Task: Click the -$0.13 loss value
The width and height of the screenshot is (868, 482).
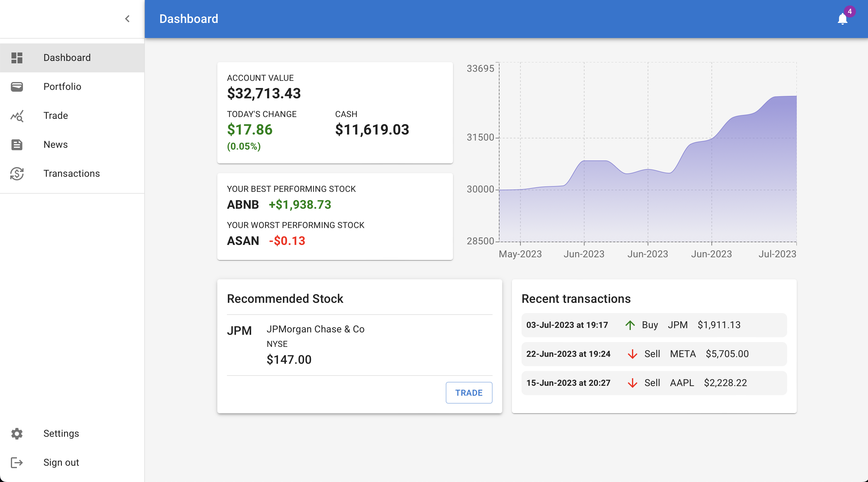Action: click(x=287, y=241)
